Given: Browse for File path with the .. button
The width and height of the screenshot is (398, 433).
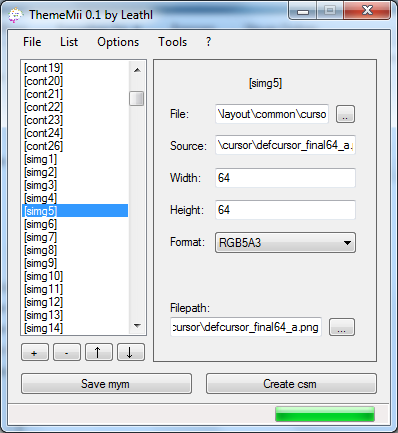Looking at the screenshot, I should [x=345, y=114].
